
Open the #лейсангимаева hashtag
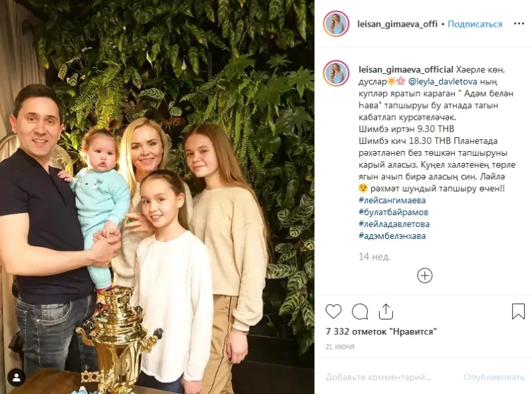click(392, 200)
